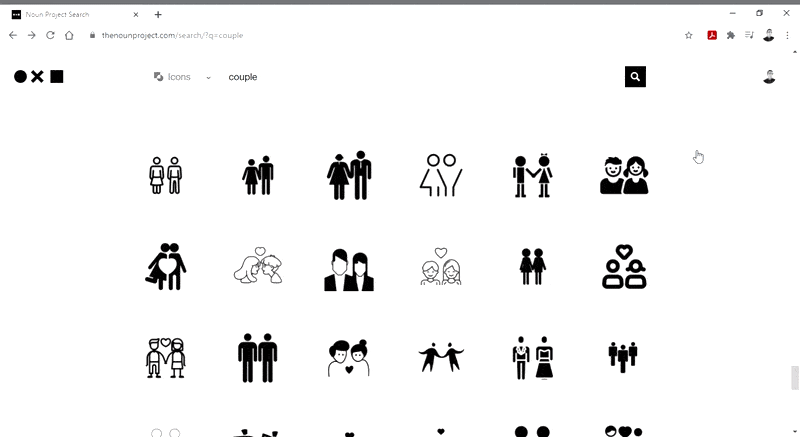Viewport: 800px width, 437px height.
Task: Open the large solid woman and man in tie icon
Action: click(349, 175)
